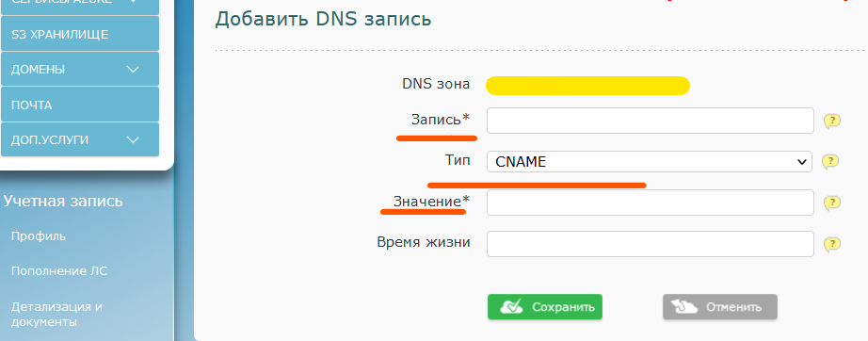Focus the Время жизни input field
Viewport: 868px width, 341px height.
[x=651, y=244]
